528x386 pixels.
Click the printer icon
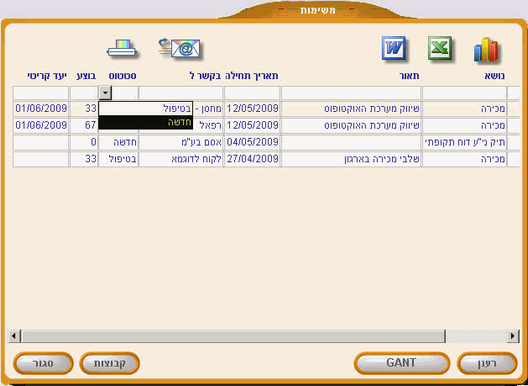coord(122,49)
